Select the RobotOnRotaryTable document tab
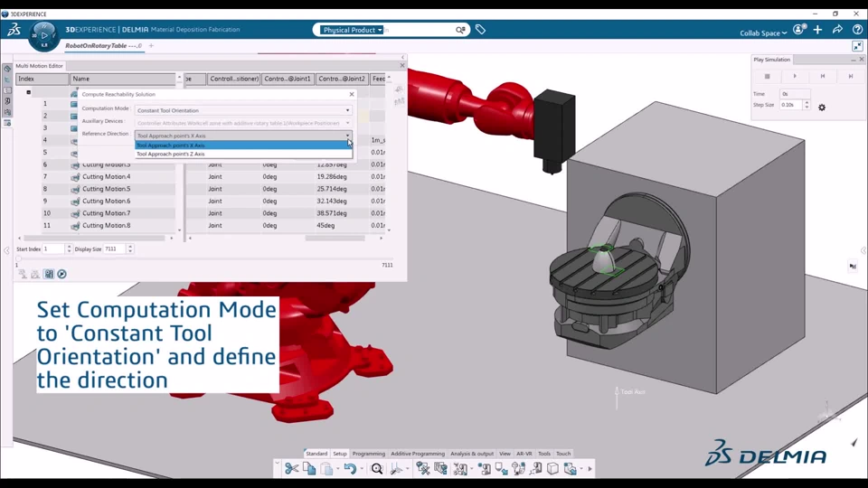The height and width of the screenshot is (488, 868). coord(103,46)
